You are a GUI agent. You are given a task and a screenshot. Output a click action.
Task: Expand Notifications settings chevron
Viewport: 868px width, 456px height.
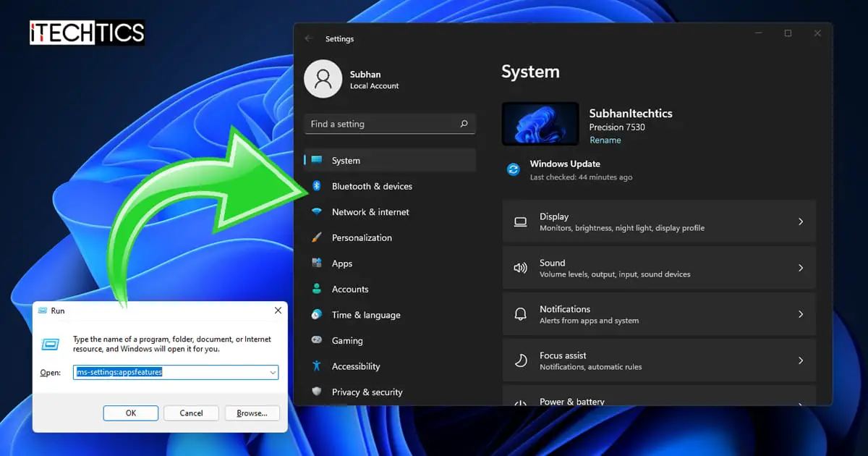(800, 314)
